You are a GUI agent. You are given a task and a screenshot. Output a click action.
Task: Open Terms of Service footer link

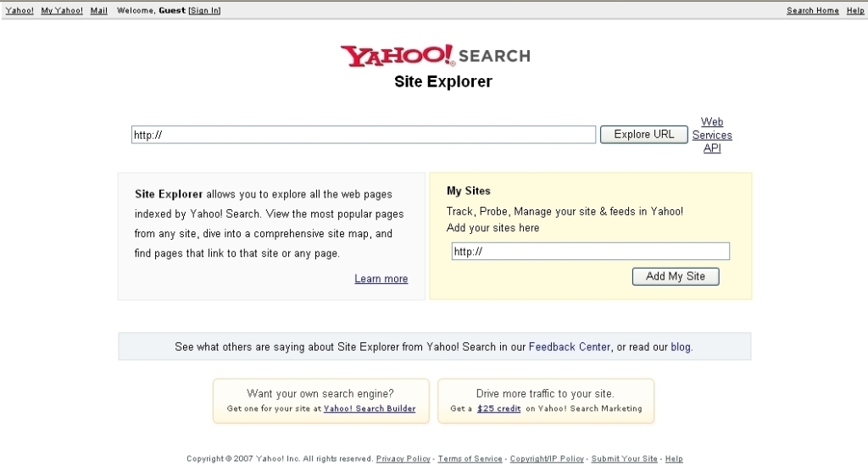point(470,458)
